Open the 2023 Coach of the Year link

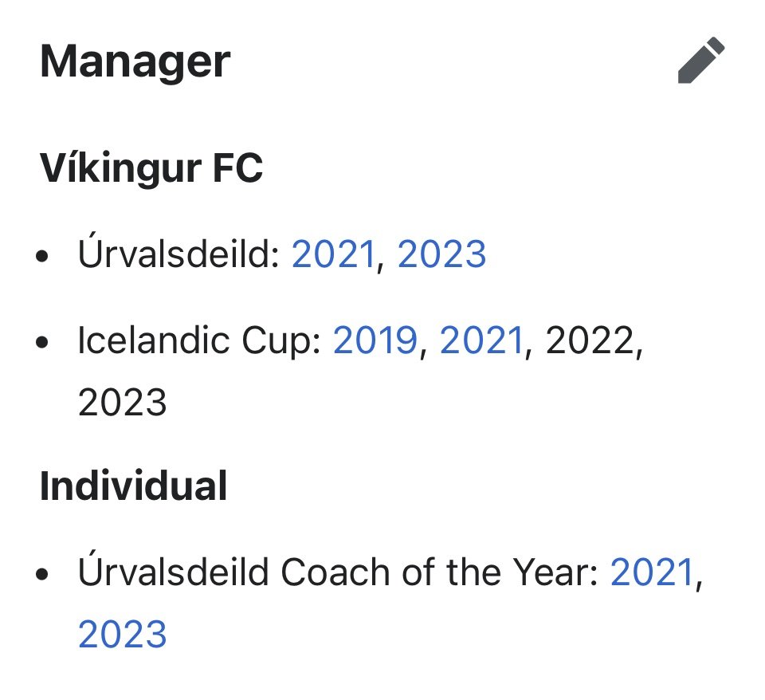pyautogui.click(x=123, y=634)
